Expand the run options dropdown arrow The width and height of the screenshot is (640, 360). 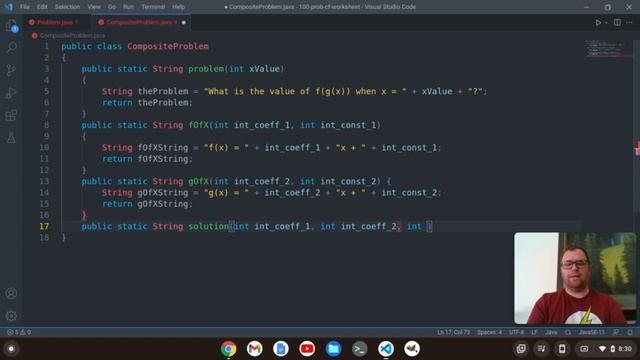[606, 22]
